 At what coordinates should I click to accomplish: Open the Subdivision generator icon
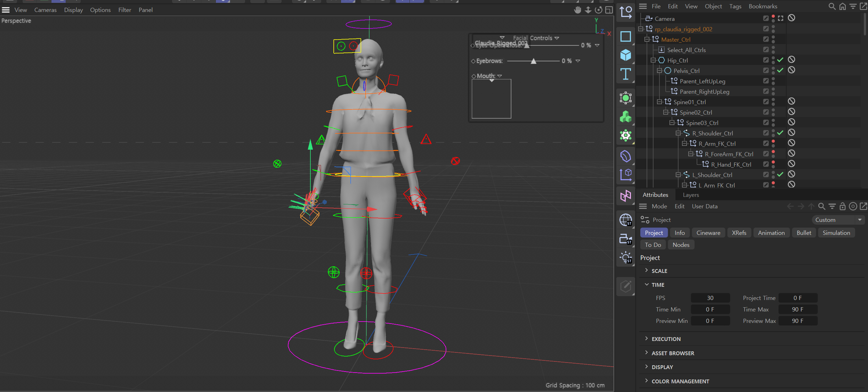point(626,98)
